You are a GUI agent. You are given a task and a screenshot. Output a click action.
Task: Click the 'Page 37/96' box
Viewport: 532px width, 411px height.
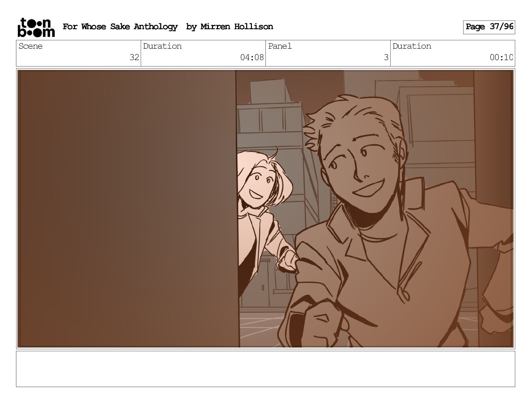[489, 27]
